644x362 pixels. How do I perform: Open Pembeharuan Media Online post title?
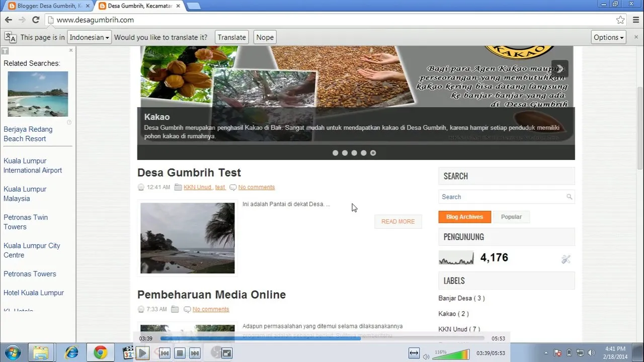211,295
